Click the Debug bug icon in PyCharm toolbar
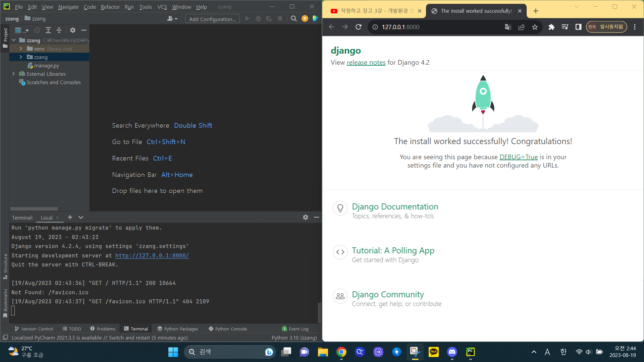The image size is (644, 362). [258, 19]
